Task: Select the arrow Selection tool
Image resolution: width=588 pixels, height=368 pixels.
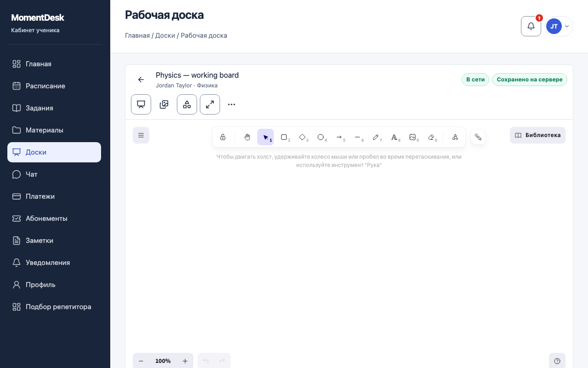Action: click(266, 137)
